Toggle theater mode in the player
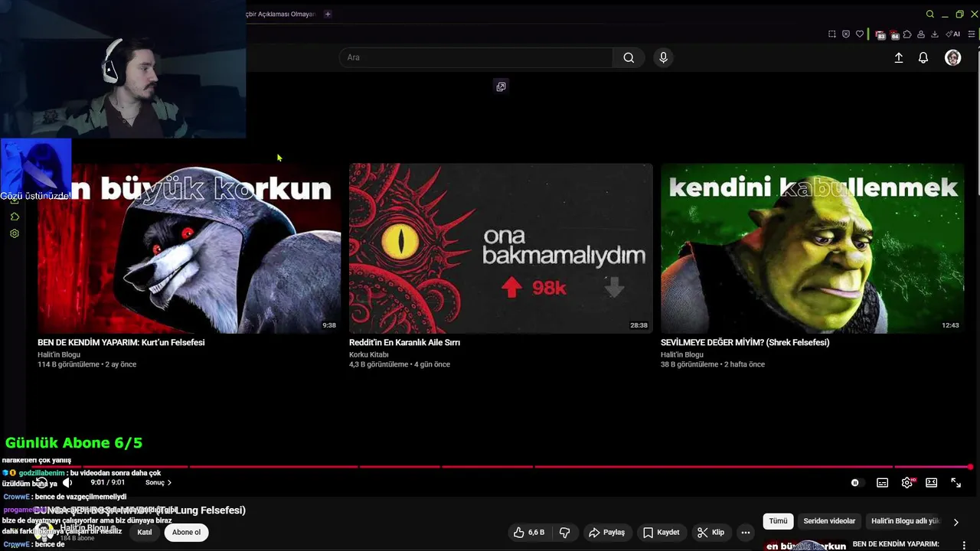The height and width of the screenshot is (551, 980). 931,483
